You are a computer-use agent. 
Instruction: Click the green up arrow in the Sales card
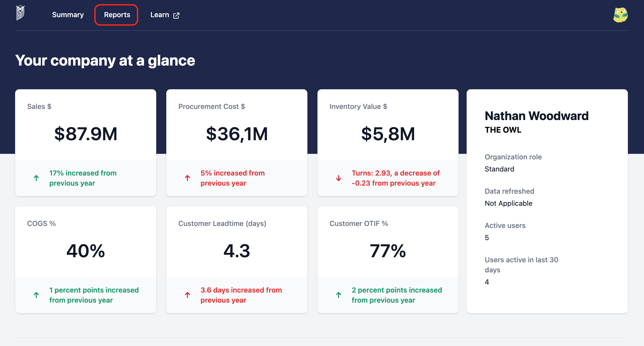36,178
